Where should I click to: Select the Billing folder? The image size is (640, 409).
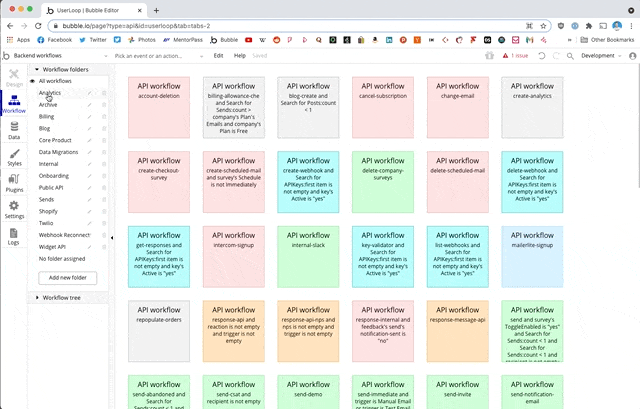click(x=46, y=116)
